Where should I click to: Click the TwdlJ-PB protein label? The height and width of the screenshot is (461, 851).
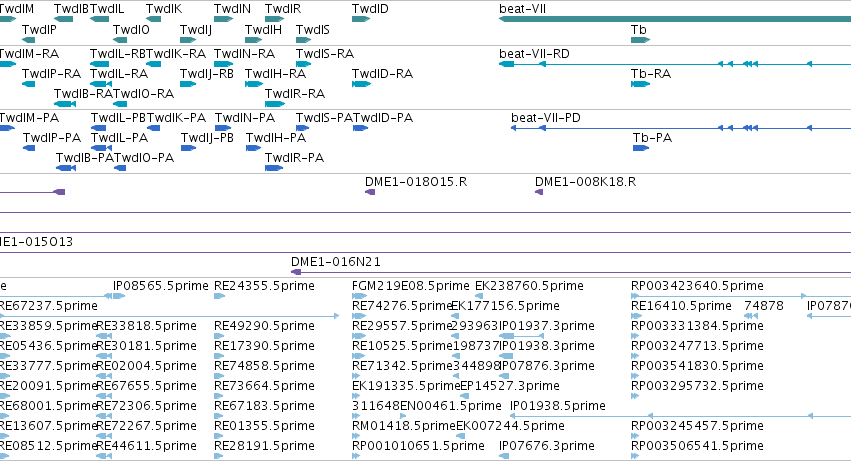click(x=207, y=138)
